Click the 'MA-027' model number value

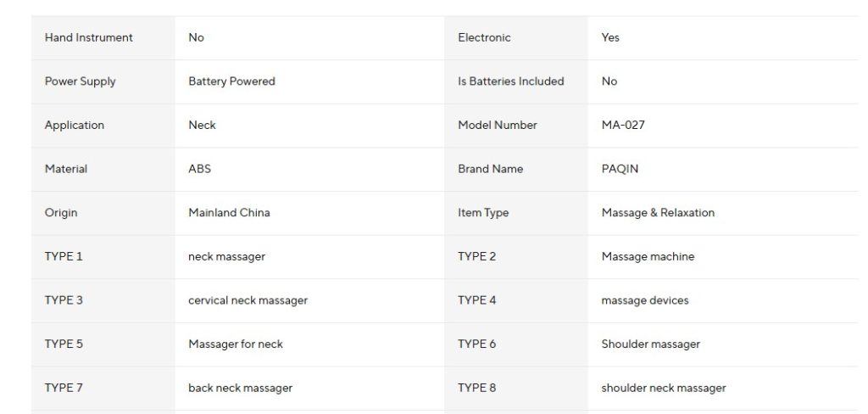tap(623, 125)
